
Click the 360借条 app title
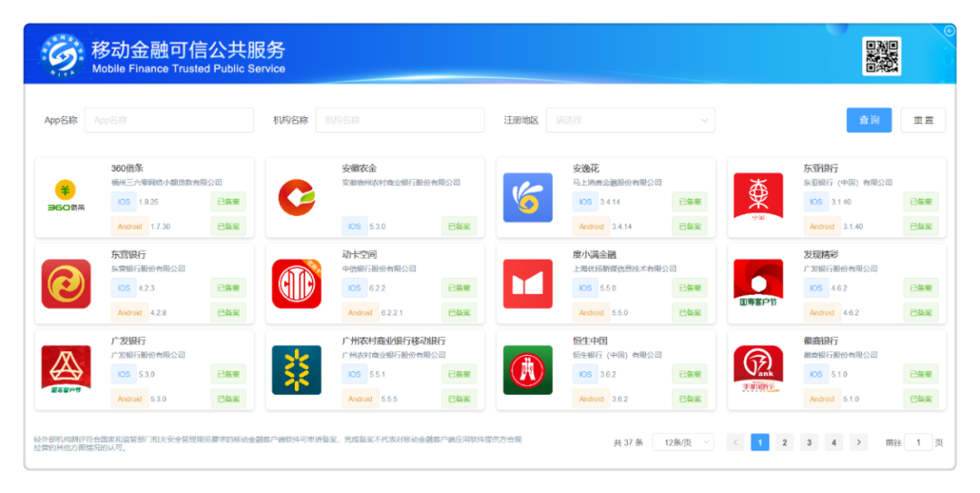coord(128,168)
